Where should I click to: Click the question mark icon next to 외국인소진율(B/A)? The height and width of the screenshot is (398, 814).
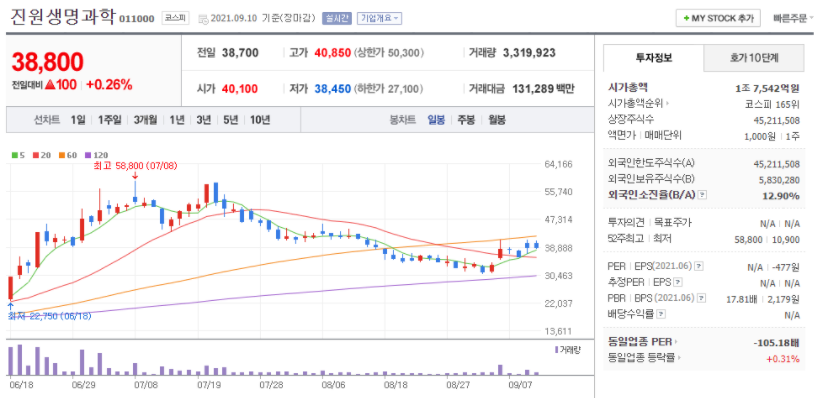702,195
